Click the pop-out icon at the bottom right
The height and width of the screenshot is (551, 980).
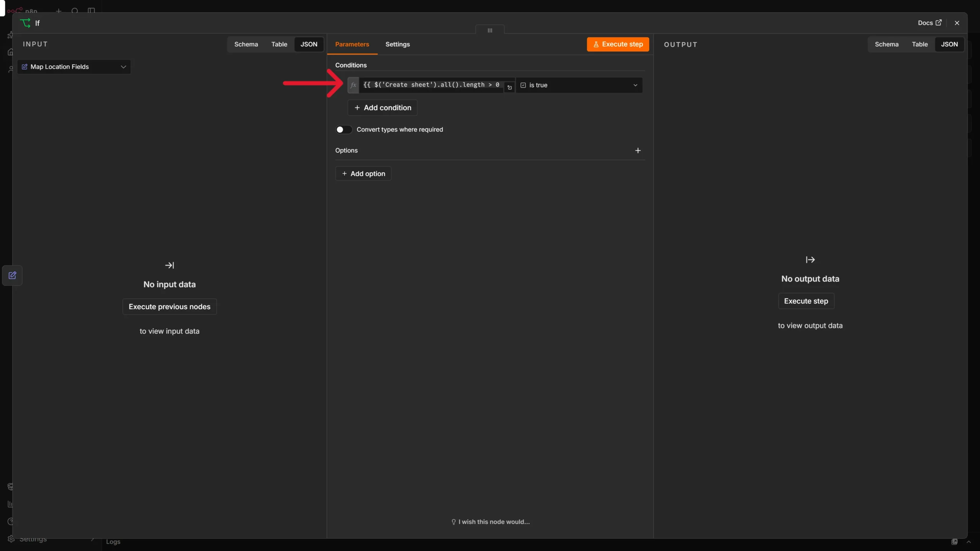click(x=954, y=542)
